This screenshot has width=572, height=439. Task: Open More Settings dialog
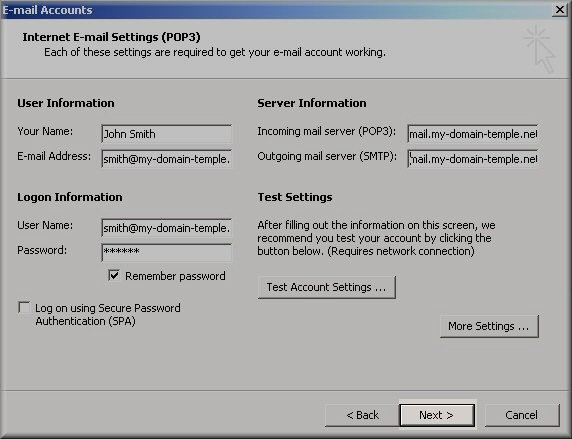[489, 326]
